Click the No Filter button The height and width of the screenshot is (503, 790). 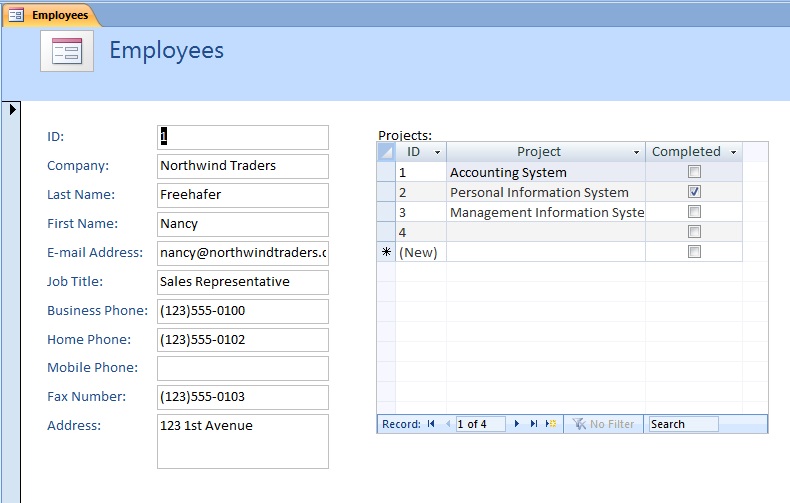(x=603, y=424)
